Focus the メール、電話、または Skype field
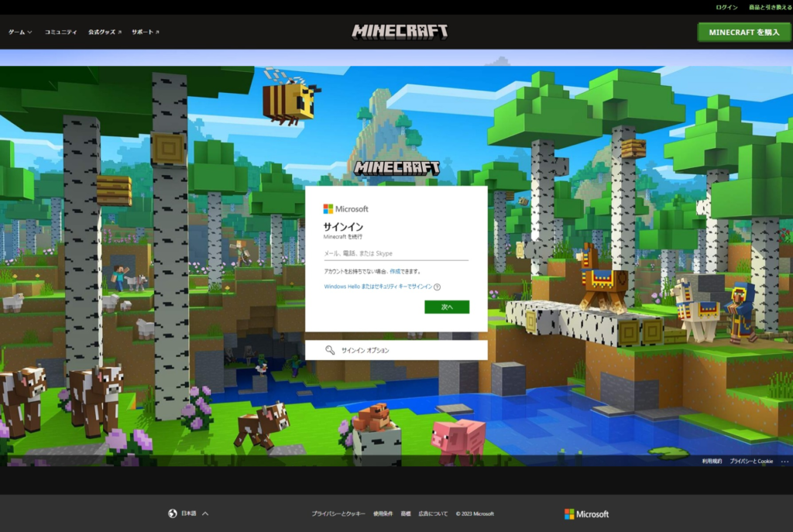 396,253
